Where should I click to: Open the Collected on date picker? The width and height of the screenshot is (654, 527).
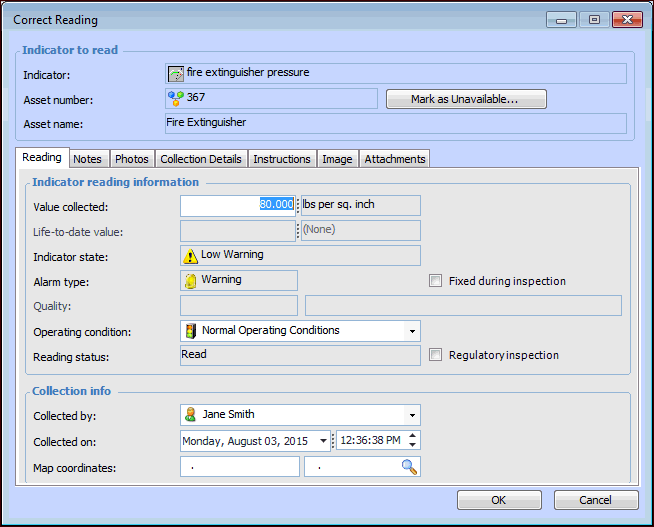323,441
